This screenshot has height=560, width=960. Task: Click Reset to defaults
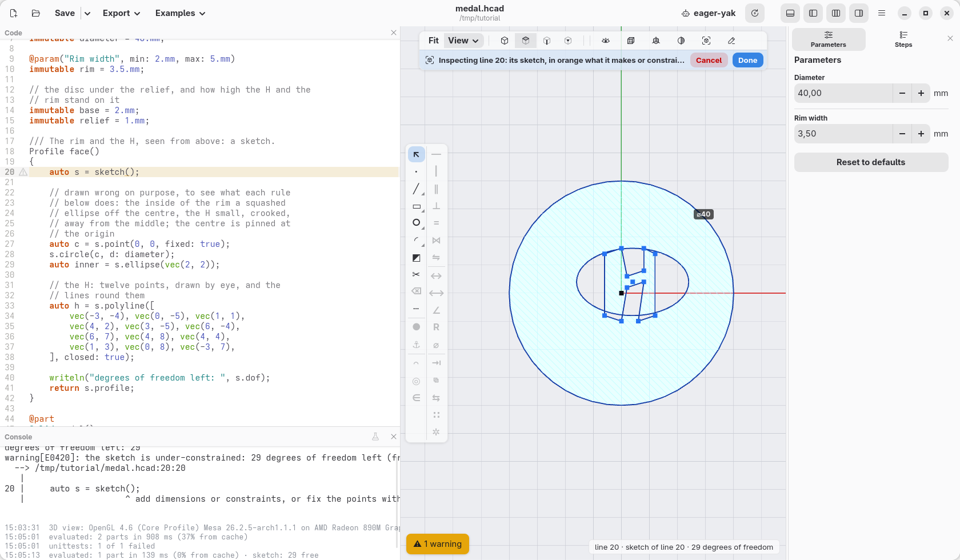tap(871, 162)
